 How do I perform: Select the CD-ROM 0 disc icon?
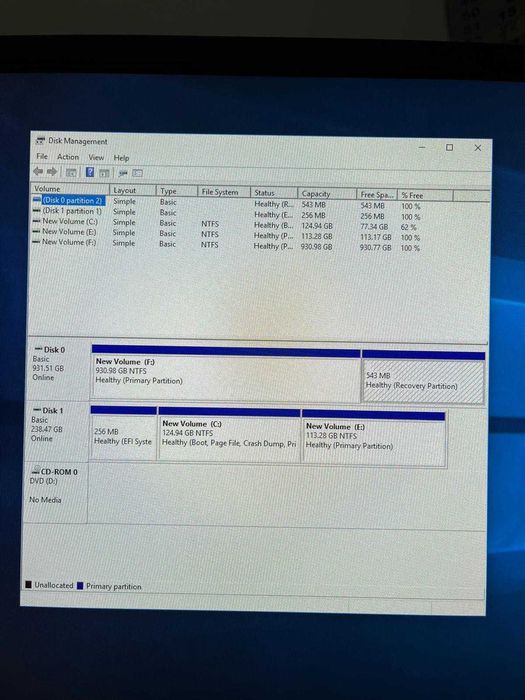tap(35, 470)
